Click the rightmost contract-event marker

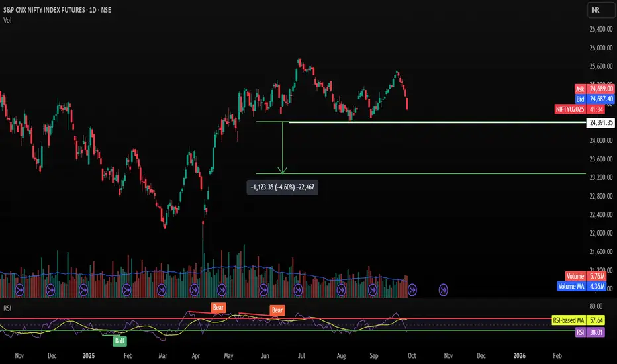point(443,291)
